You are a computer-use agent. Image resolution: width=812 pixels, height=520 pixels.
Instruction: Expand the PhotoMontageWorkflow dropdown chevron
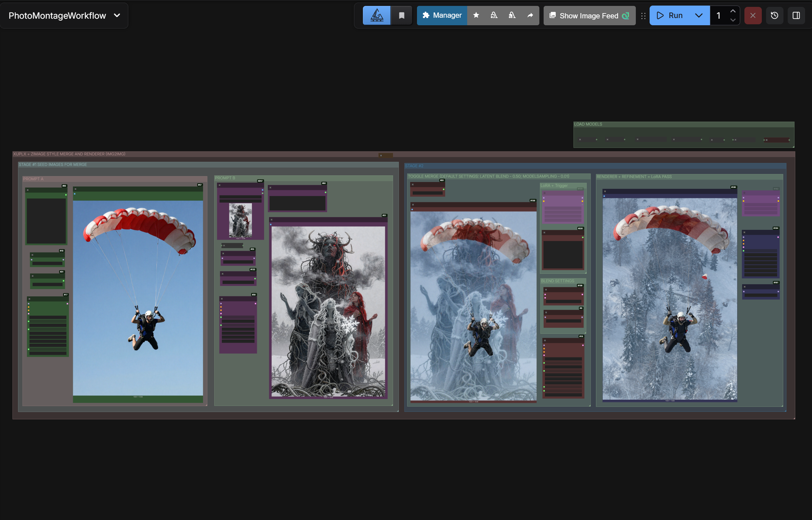(x=117, y=15)
